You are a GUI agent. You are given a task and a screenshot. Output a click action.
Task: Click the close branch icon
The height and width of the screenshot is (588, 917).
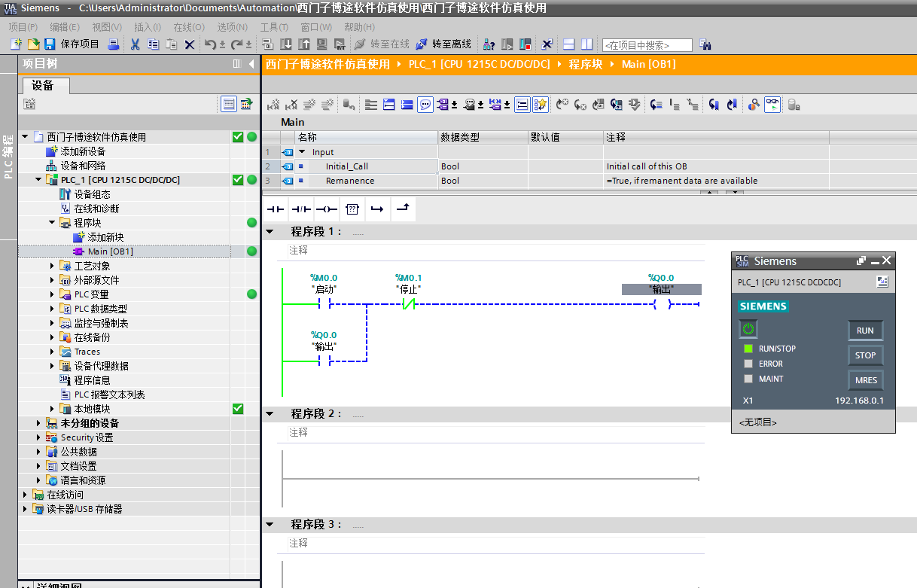pos(402,209)
